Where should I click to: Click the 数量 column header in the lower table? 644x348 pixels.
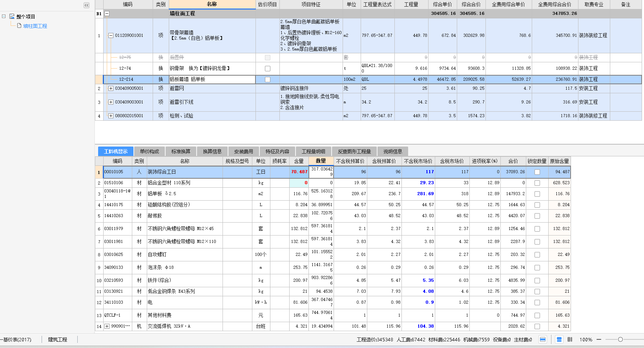tap(321, 161)
